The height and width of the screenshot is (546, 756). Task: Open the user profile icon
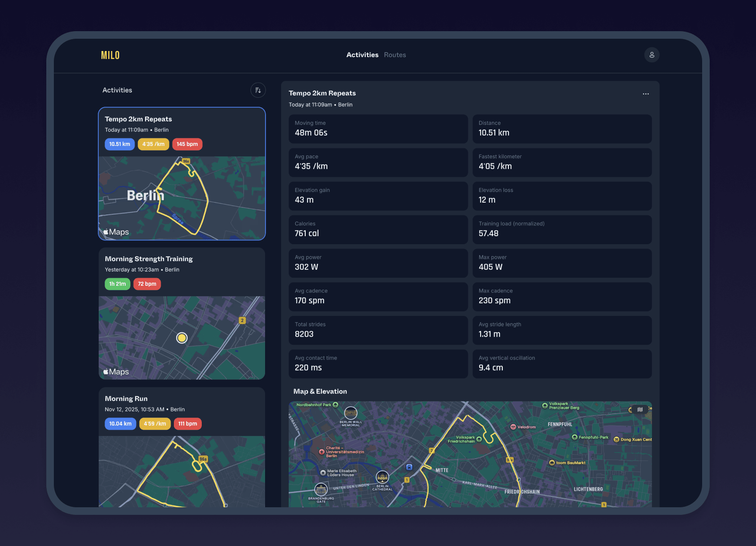[652, 55]
